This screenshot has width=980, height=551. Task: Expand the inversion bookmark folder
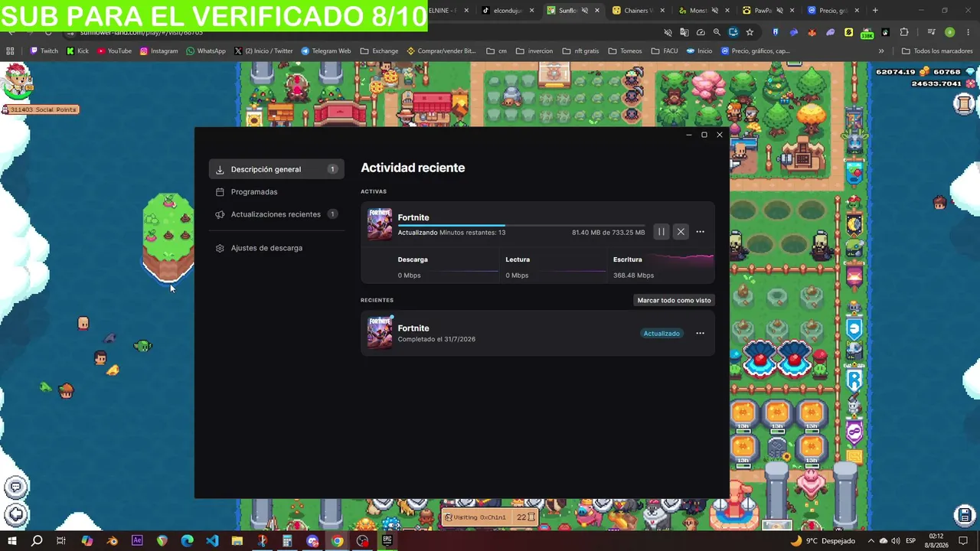click(534, 51)
